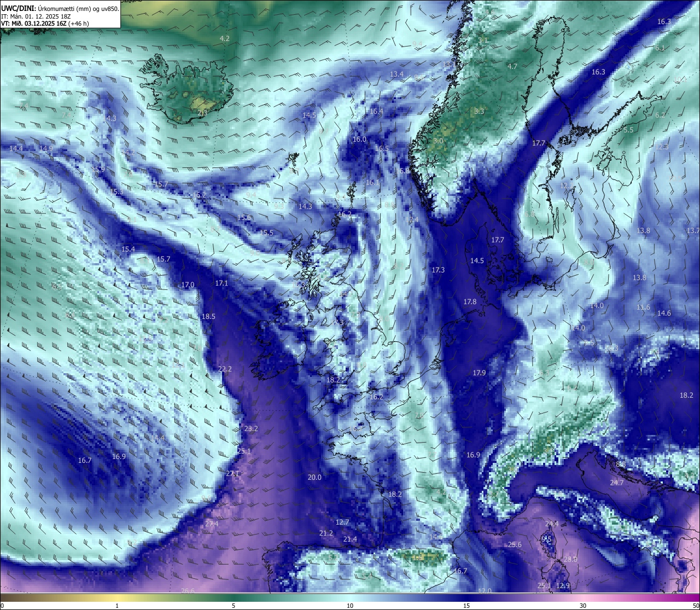This screenshot has height=610, width=700.
Task: Select the 17.3 value over North Sea
Action: point(438,270)
